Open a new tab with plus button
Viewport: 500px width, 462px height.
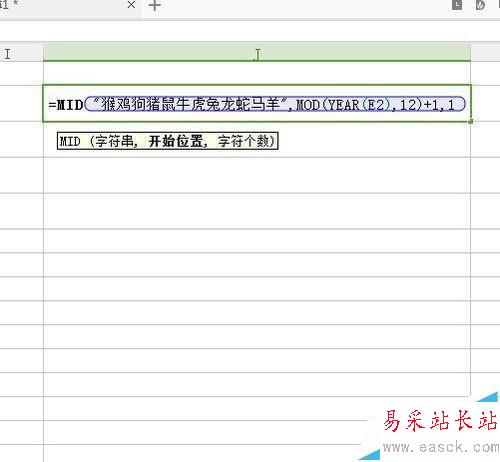(x=154, y=5)
